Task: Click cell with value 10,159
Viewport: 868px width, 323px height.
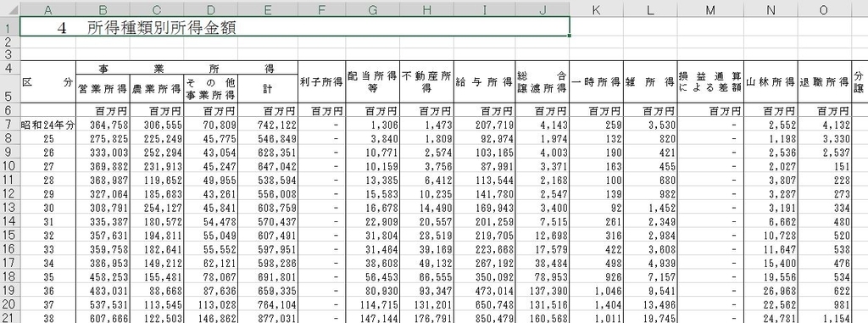Action: (373, 165)
